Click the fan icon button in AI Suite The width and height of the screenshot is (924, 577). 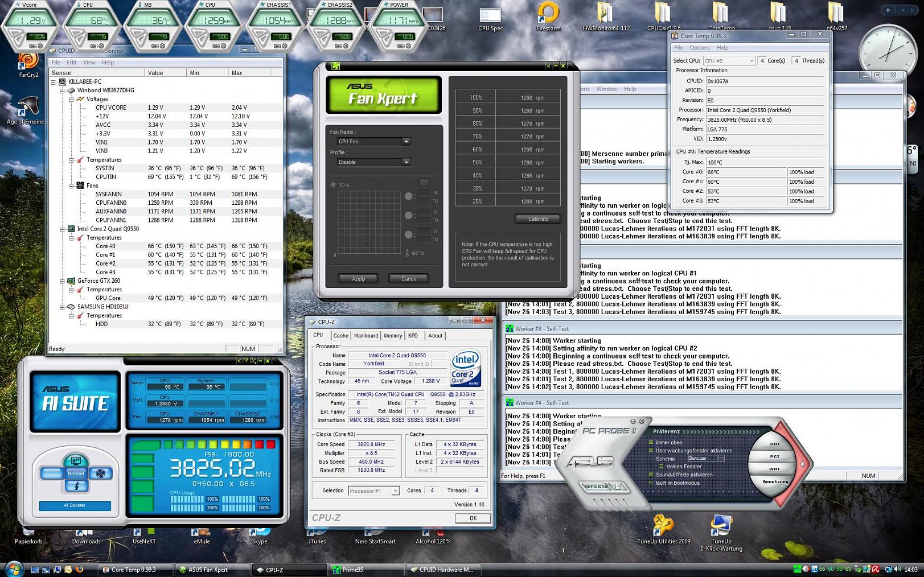click(x=101, y=473)
